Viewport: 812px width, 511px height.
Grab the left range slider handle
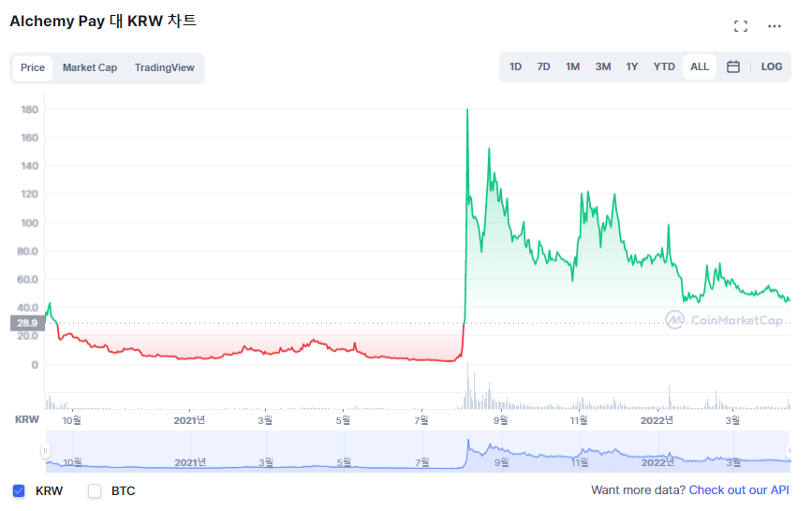[45, 451]
